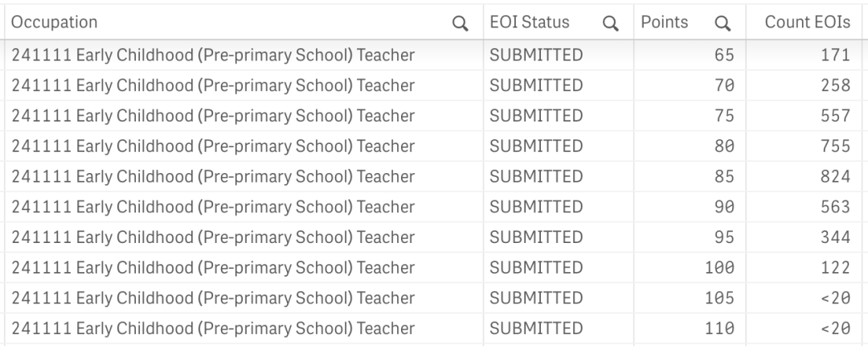Screen dimensions: 868x346
Task: Open search icon in EOI Status column
Action: point(611,23)
